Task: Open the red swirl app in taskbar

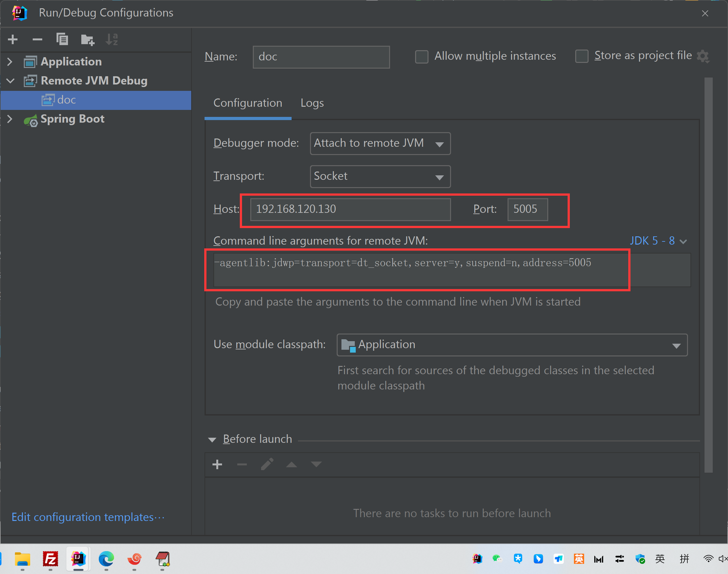Action: coord(134,559)
